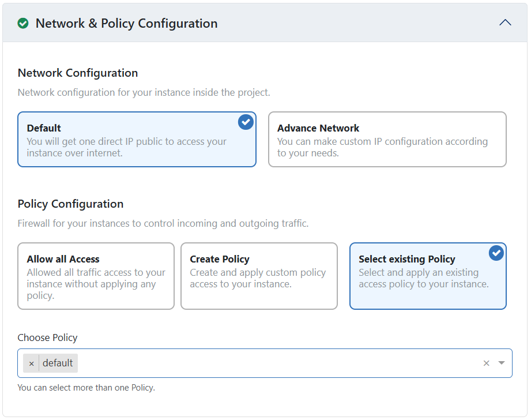Screen dimensions: 531x420
Task: Select the Default network configuration card
Action: tap(137, 140)
